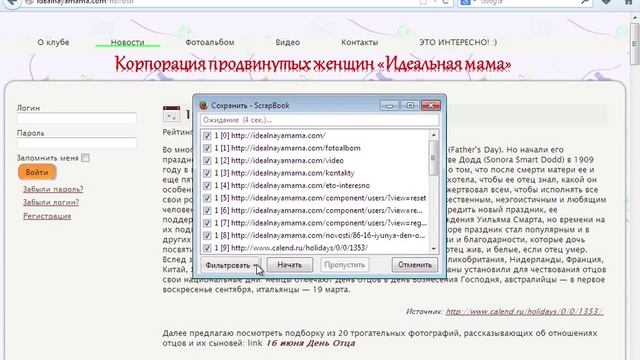640x360 pixels.
Task: Click the page vertical scrollbar thumb
Action: click(x=635, y=44)
